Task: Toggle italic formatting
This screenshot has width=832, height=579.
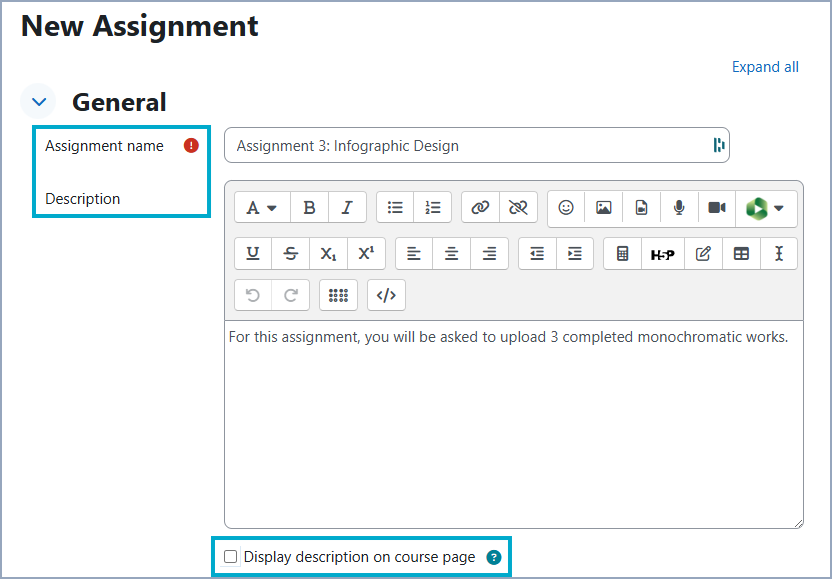Action: [347, 208]
